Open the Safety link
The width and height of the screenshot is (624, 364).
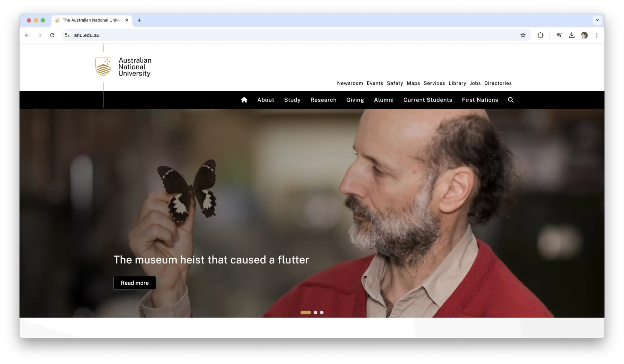(395, 83)
